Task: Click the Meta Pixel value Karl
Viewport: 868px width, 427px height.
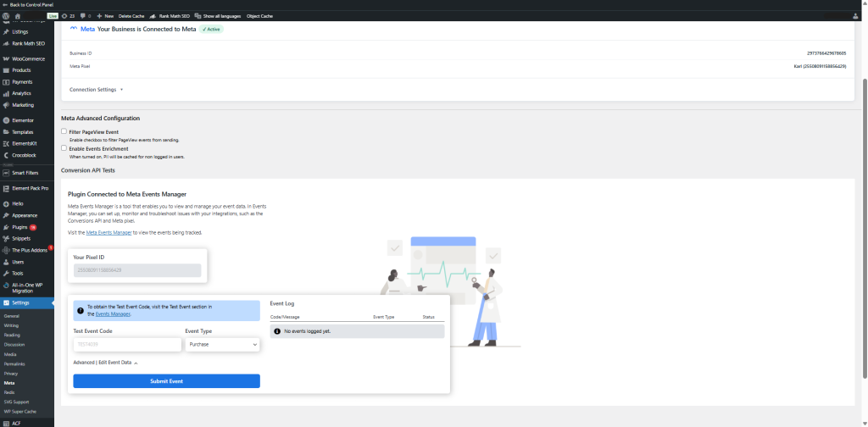Action: click(x=820, y=66)
